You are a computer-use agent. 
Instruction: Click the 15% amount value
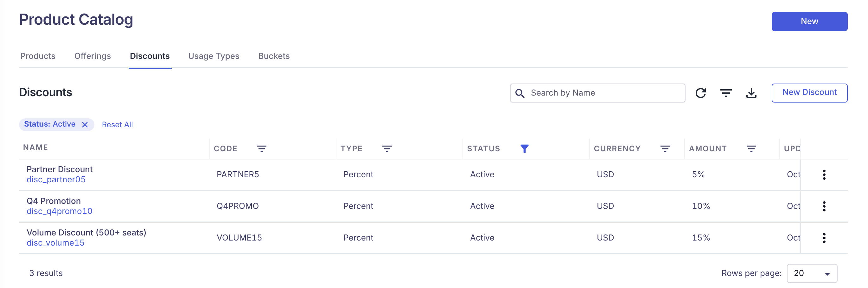tap(701, 238)
